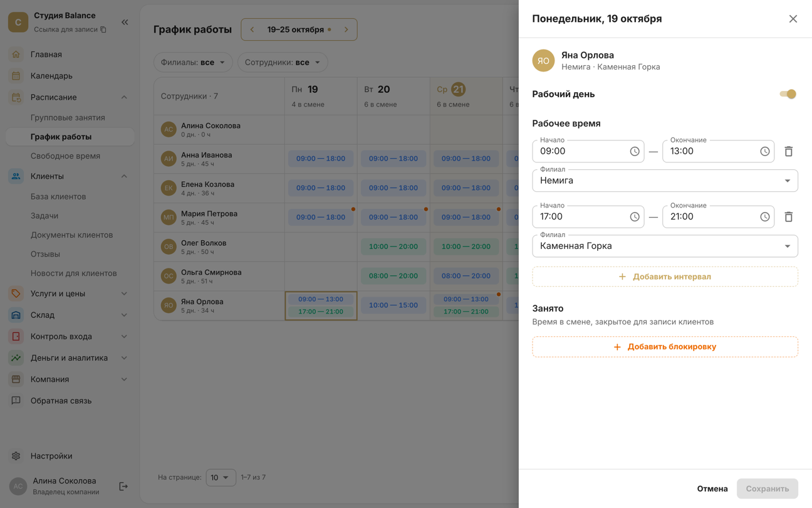Click the Настройки gear icon
The width and height of the screenshot is (812, 508).
pos(16,456)
